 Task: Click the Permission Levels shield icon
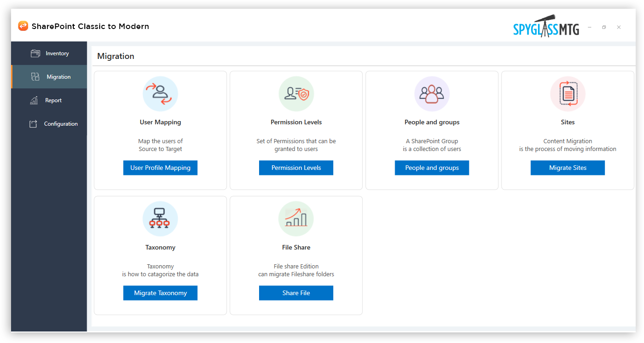coord(296,94)
